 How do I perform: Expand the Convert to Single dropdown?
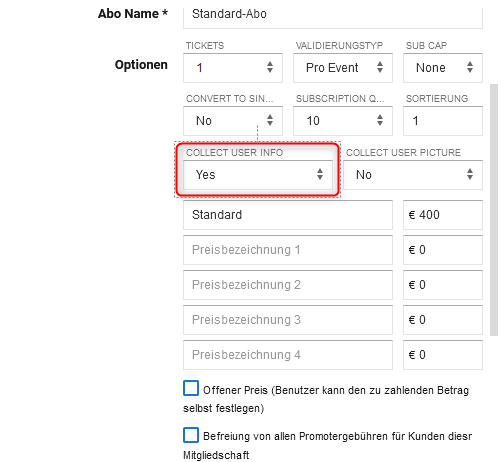233,121
